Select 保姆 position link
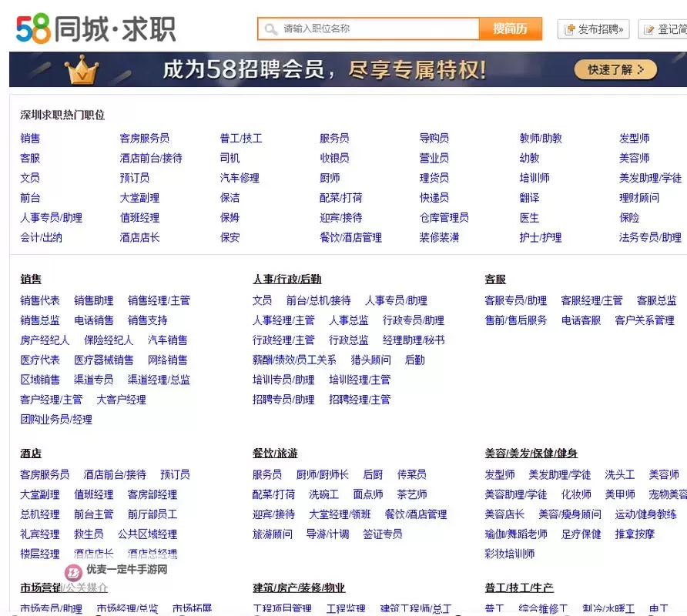The image size is (687, 616). click(x=230, y=218)
